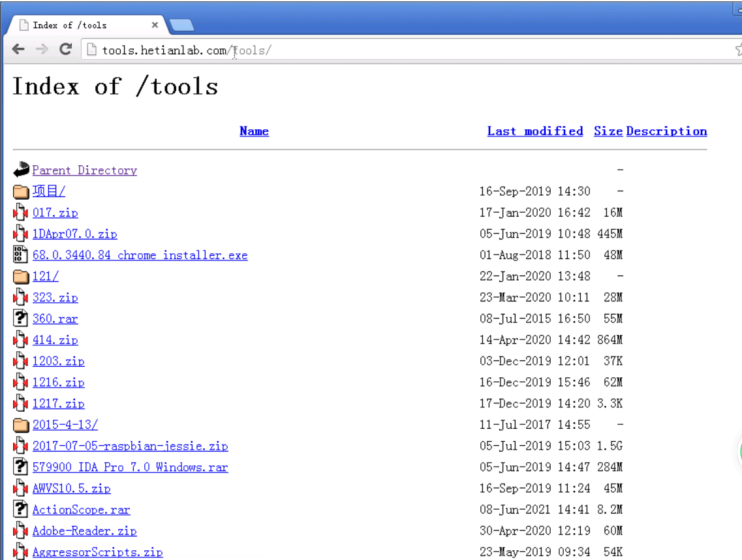Click the folder icon beside 2015-4-13/
The image size is (742, 560).
click(x=21, y=425)
